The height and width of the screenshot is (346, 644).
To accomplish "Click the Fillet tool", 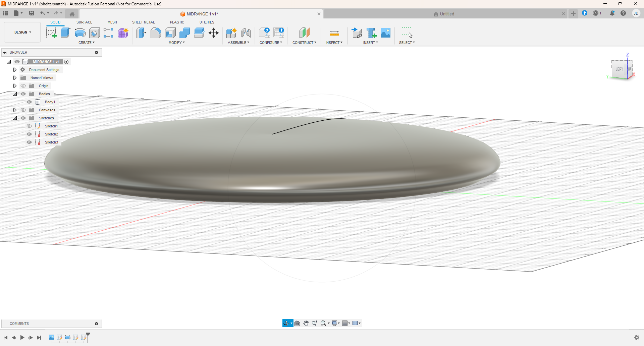I will point(156,33).
